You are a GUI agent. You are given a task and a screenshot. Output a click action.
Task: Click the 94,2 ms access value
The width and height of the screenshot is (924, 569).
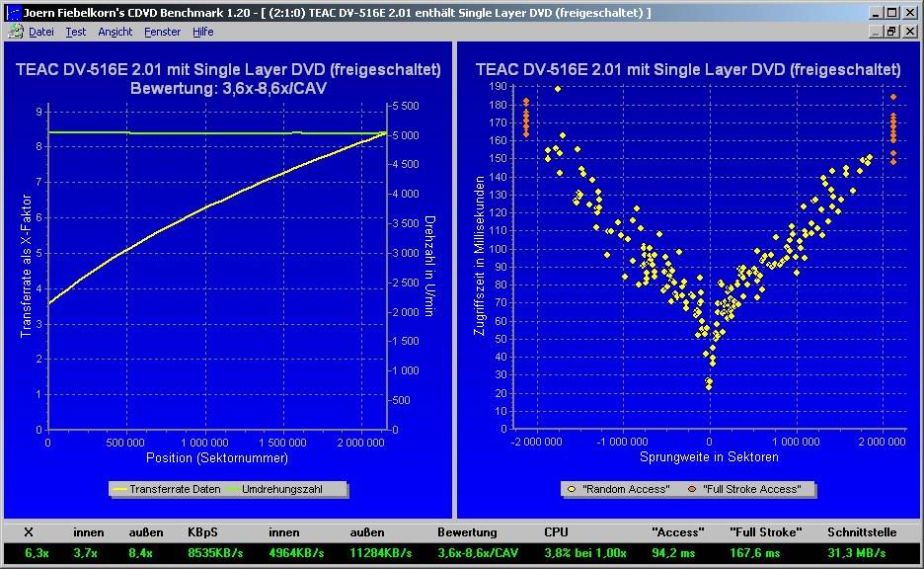point(673,553)
